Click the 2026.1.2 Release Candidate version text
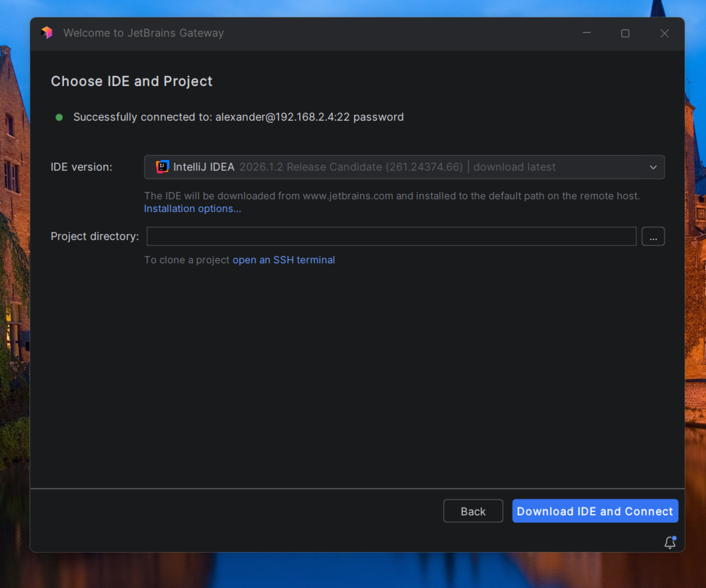Image resolution: width=706 pixels, height=588 pixels. click(351, 167)
